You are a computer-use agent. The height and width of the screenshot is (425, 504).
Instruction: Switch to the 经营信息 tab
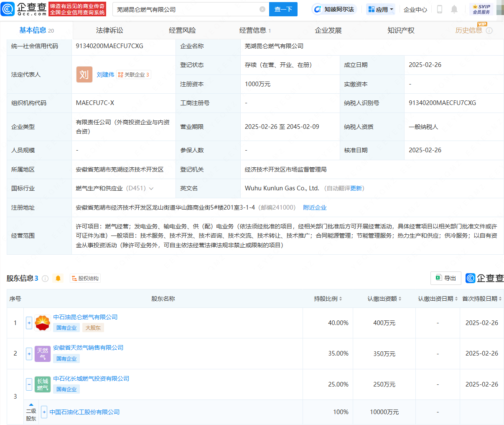point(255,30)
